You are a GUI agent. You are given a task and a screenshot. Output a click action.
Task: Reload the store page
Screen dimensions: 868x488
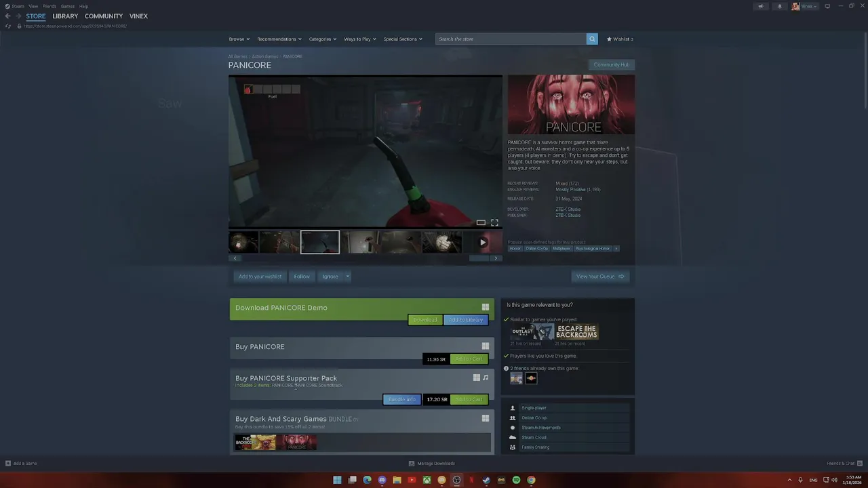click(x=8, y=26)
